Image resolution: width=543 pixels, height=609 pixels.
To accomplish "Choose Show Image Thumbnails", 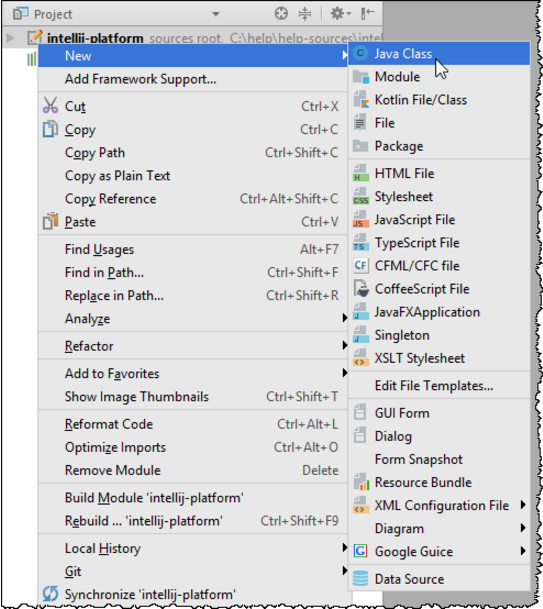I will point(193,396).
